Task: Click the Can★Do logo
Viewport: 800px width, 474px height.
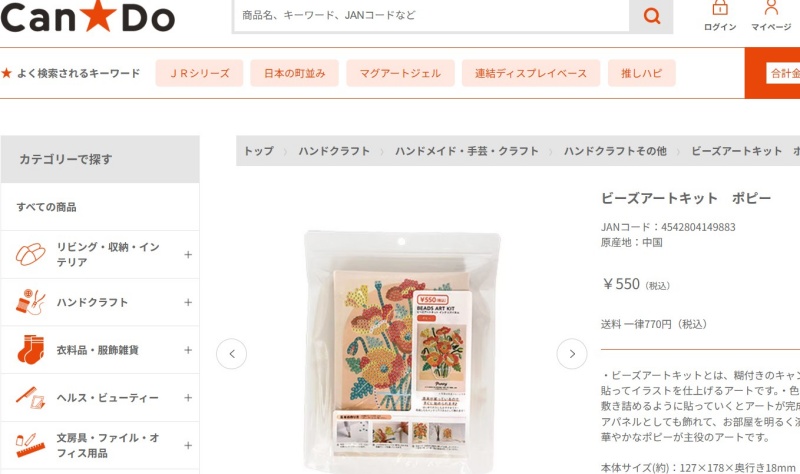Action: pos(88,16)
